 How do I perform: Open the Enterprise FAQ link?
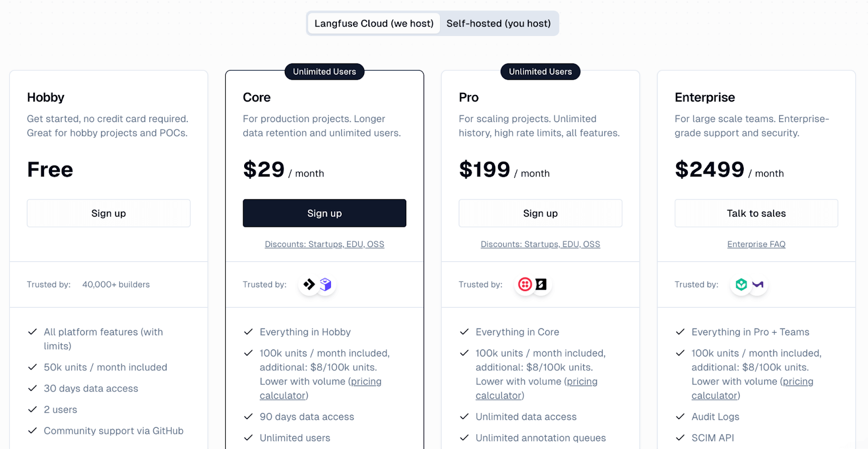point(756,244)
